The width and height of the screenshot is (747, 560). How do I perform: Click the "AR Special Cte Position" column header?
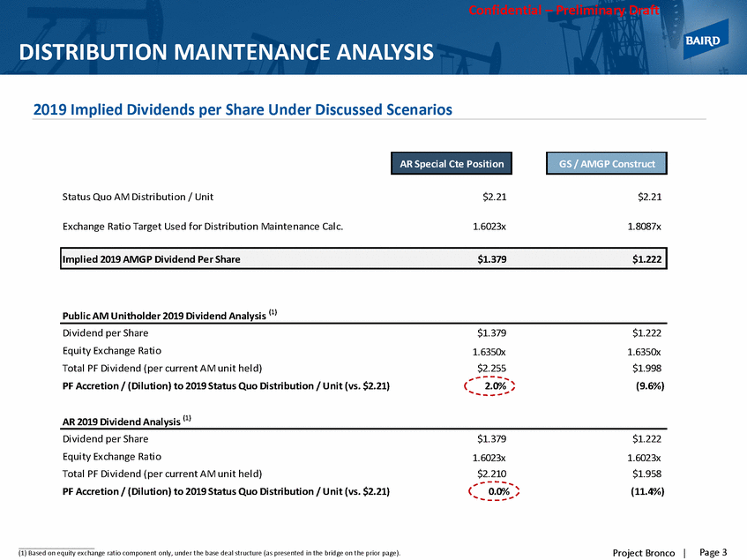[x=452, y=163]
